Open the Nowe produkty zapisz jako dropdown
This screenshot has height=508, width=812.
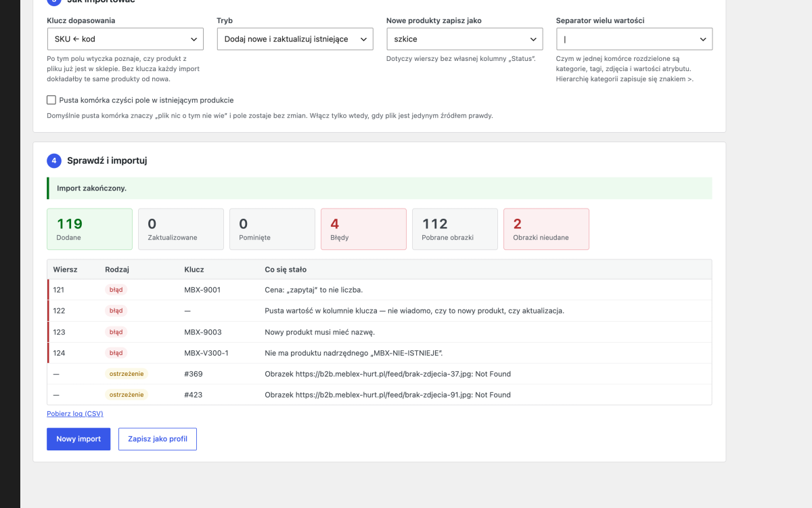pyautogui.click(x=464, y=39)
